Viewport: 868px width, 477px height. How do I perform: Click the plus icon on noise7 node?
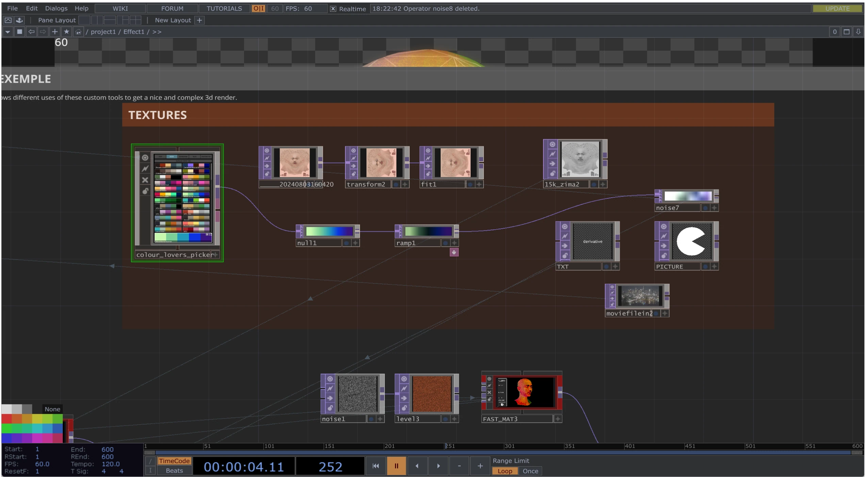coord(714,208)
